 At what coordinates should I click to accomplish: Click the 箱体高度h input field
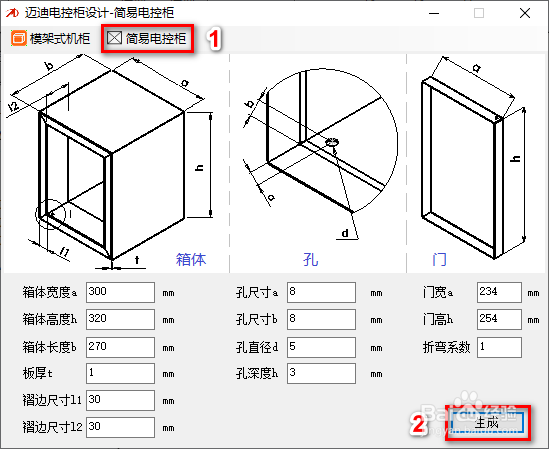(120, 319)
